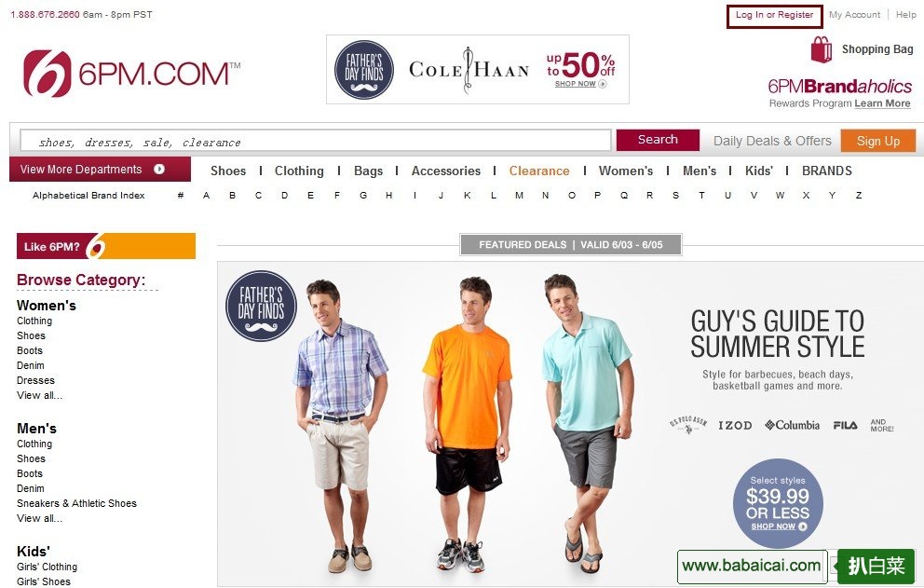Click the 6PM.COM logo
924x588 pixels.
pyautogui.click(x=131, y=73)
